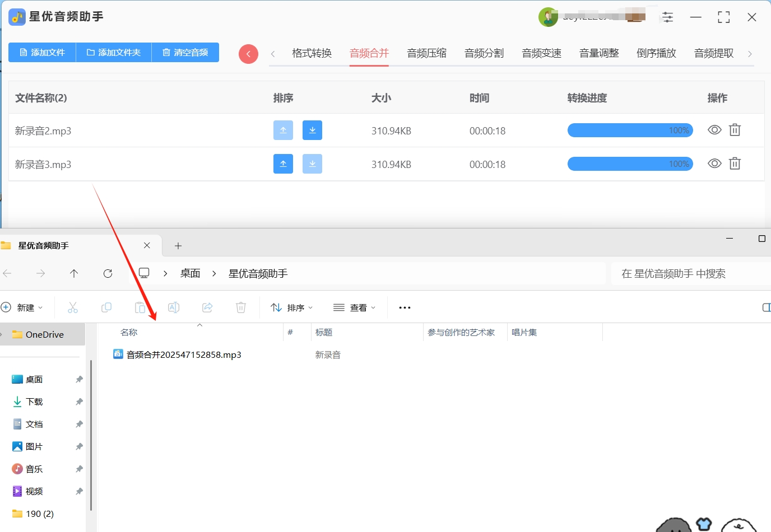This screenshot has width=771, height=532.
Task: Refresh the Explorer folder view
Action: (108, 273)
